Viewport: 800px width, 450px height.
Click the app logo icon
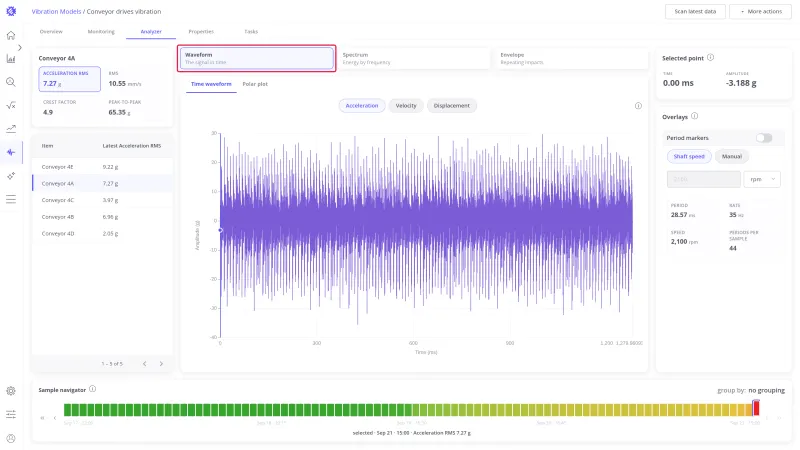point(11,11)
